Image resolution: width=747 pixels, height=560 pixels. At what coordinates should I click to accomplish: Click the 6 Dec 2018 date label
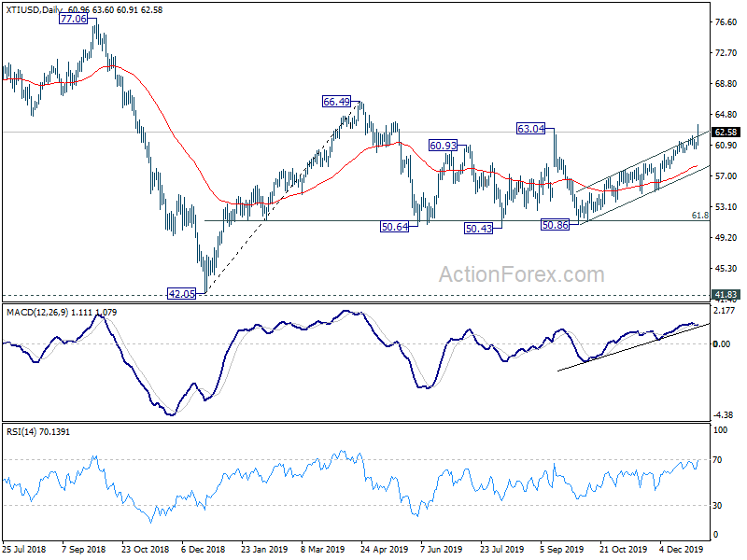pyautogui.click(x=204, y=549)
